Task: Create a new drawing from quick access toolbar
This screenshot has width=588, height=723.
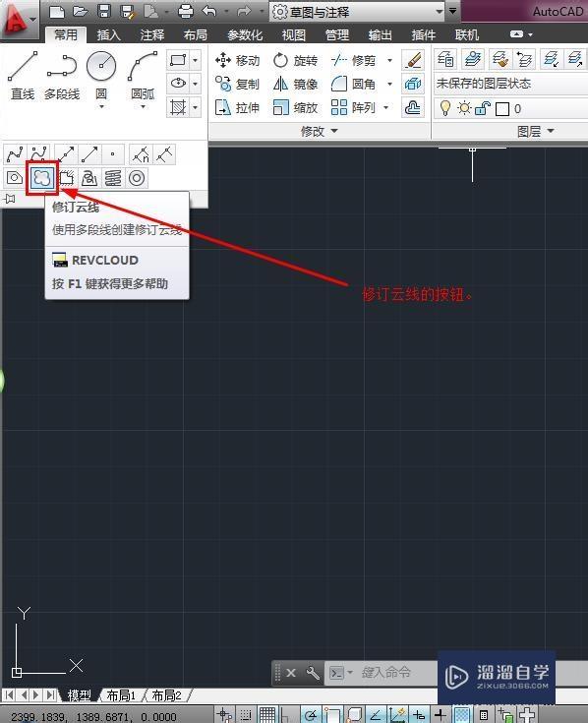Action: (57, 11)
